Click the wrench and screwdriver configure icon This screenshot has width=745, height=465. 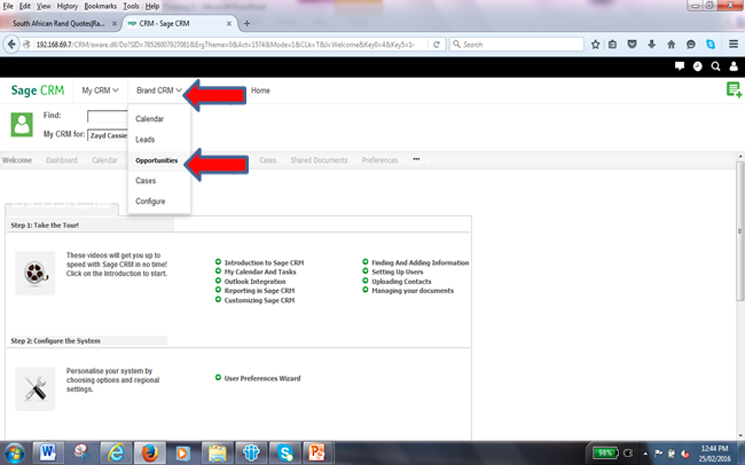pyautogui.click(x=35, y=389)
